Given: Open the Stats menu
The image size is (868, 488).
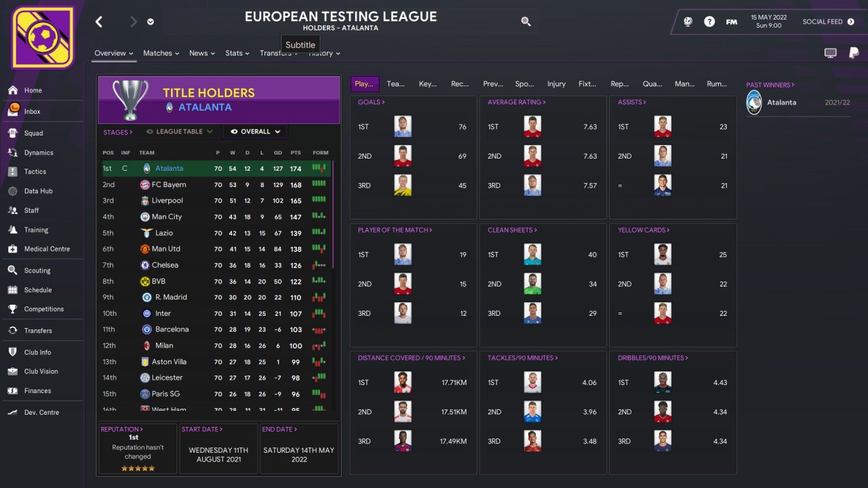Looking at the screenshot, I should point(237,53).
